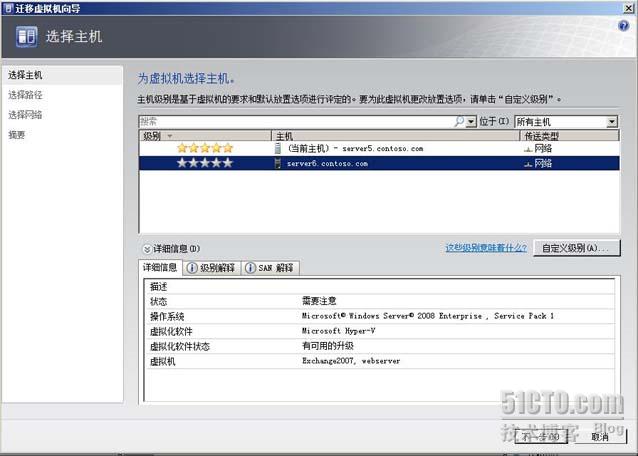Click the server icon beside server6.contoso.com

click(x=277, y=163)
